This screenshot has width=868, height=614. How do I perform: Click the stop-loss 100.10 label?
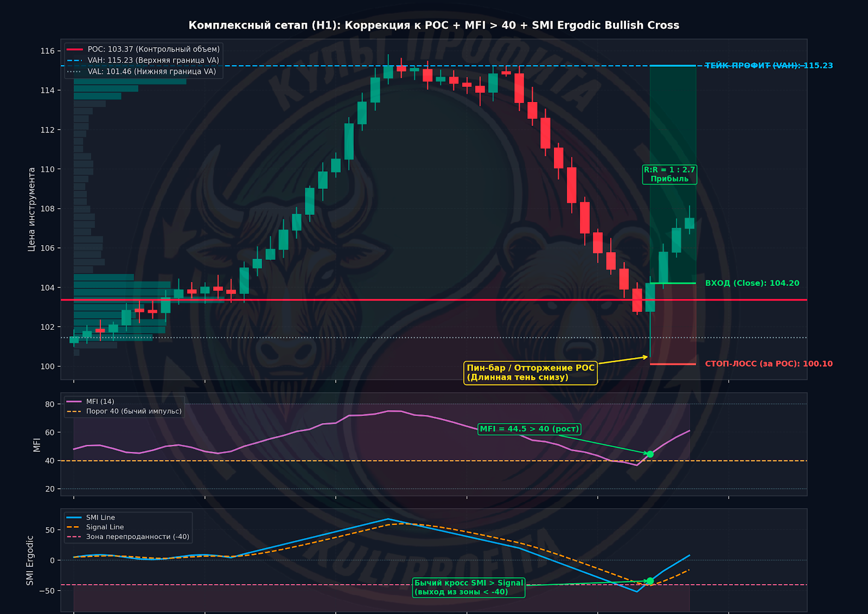tap(769, 364)
